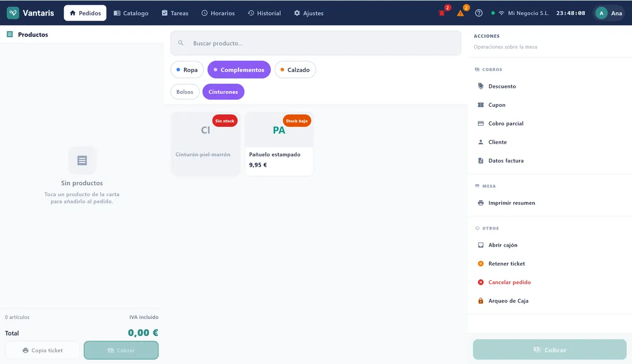Click the Cobro parcial card icon
The image size is (632, 364).
[x=480, y=124]
